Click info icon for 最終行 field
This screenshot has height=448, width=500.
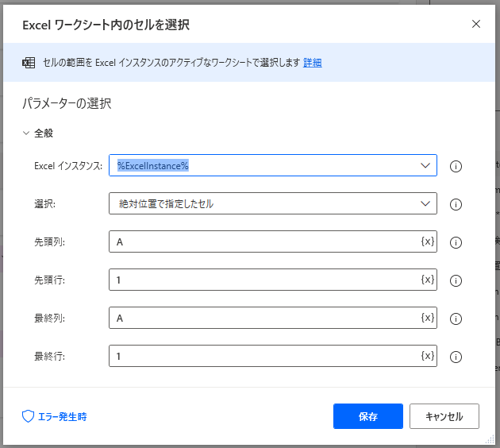pyautogui.click(x=456, y=357)
